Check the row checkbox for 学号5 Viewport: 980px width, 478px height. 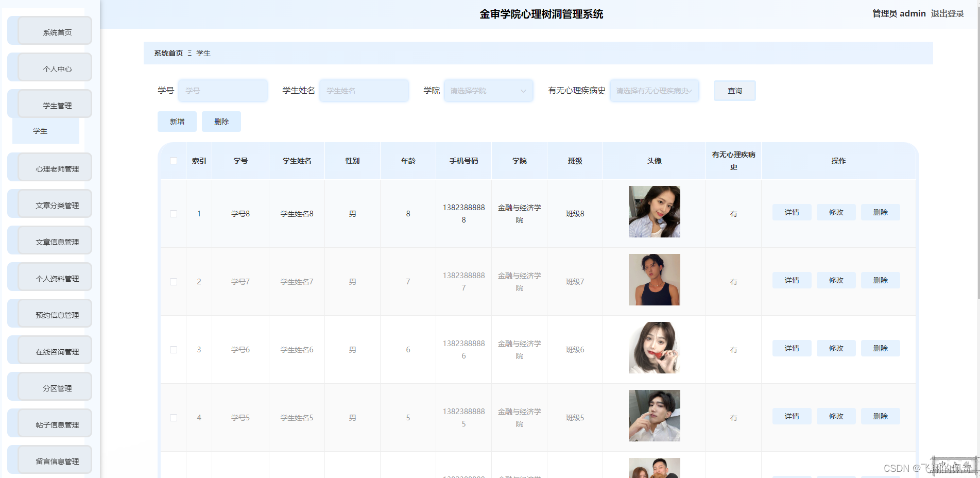(x=174, y=418)
